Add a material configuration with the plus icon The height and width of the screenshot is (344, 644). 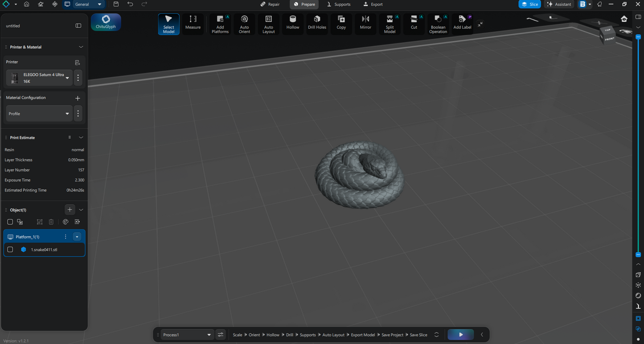(x=78, y=98)
